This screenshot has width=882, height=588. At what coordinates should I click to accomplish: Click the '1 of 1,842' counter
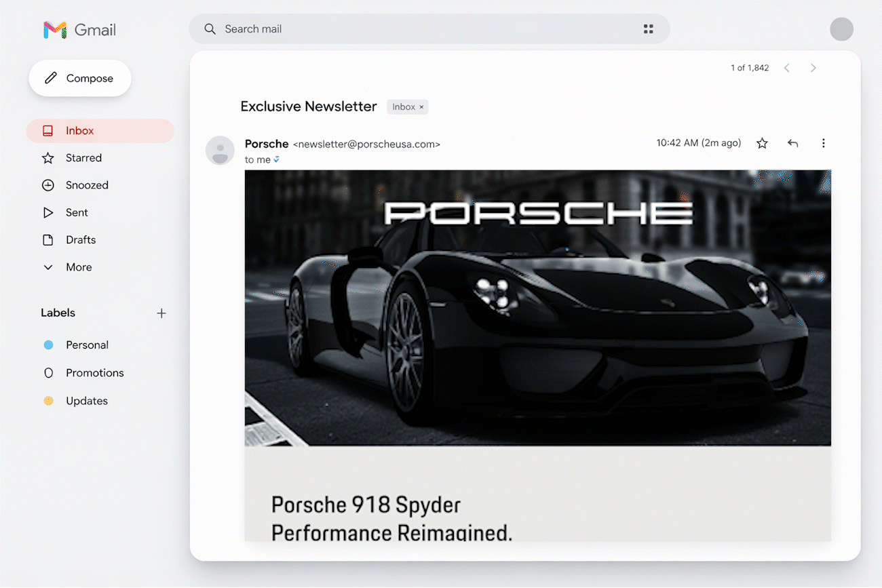point(750,68)
